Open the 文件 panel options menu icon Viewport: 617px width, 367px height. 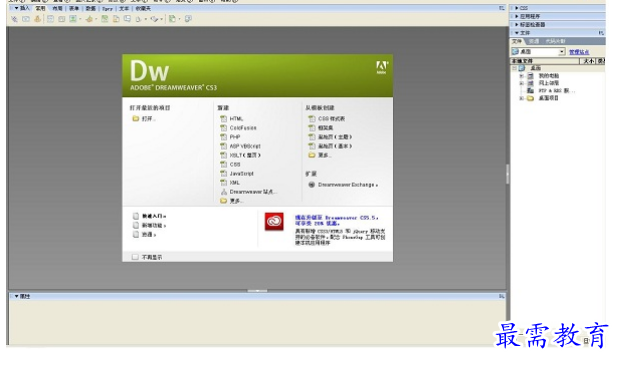601,33
